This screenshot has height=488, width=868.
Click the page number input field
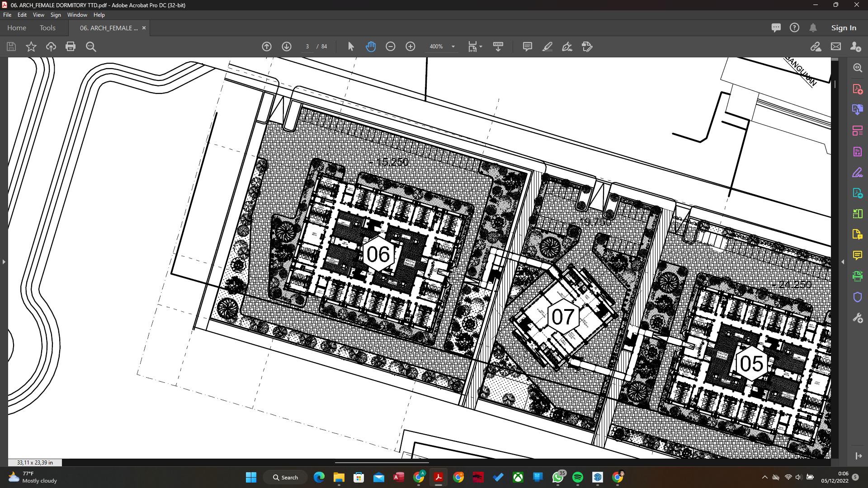(x=307, y=47)
